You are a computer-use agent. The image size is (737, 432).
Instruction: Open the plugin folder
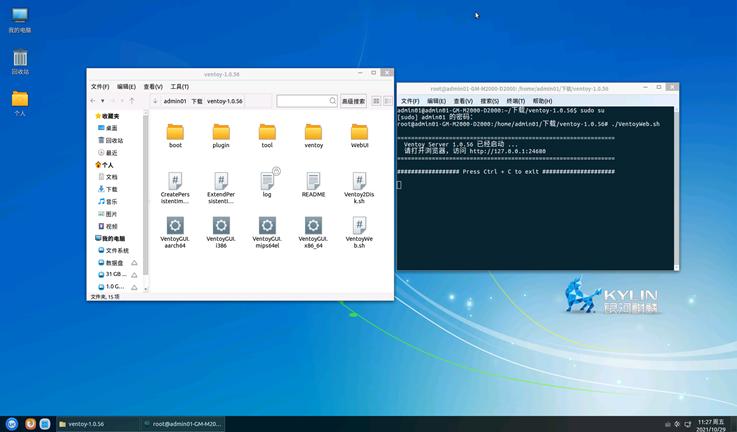pyautogui.click(x=221, y=132)
